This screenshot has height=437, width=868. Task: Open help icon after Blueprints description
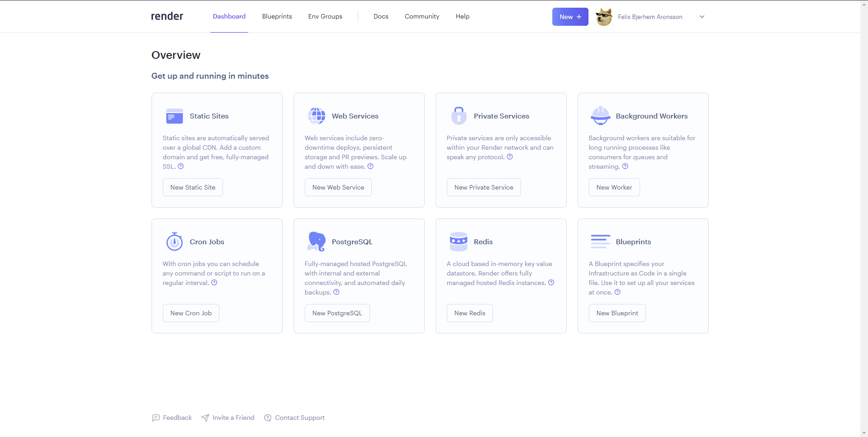(x=618, y=292)
